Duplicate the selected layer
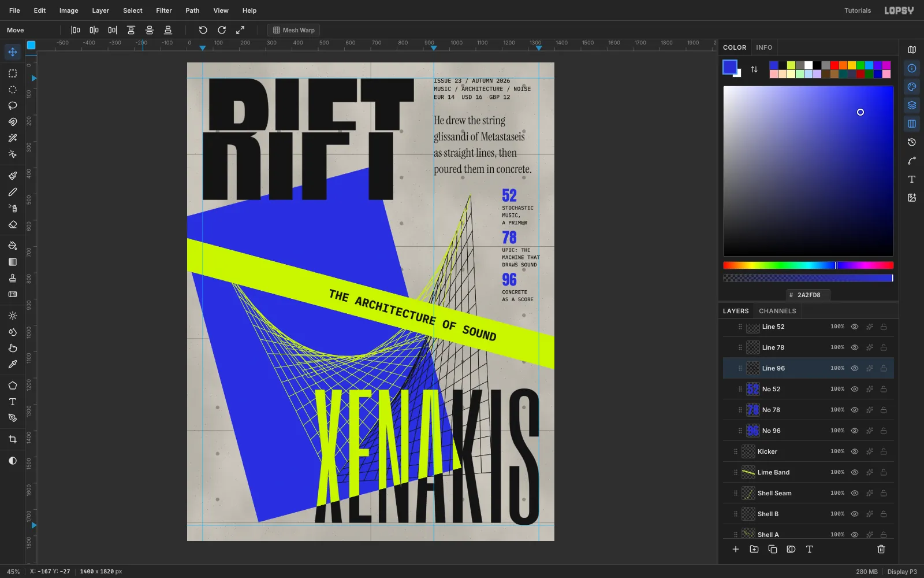The width and height of the screenshot is (924, 578). point(773,549)
